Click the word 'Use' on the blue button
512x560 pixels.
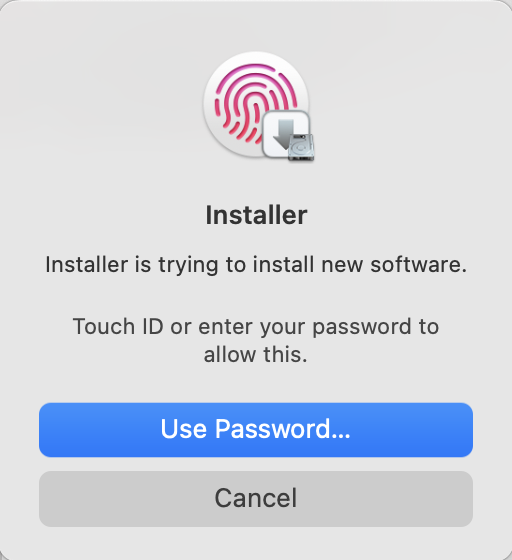pyautogui.click(x=184, y=429)
